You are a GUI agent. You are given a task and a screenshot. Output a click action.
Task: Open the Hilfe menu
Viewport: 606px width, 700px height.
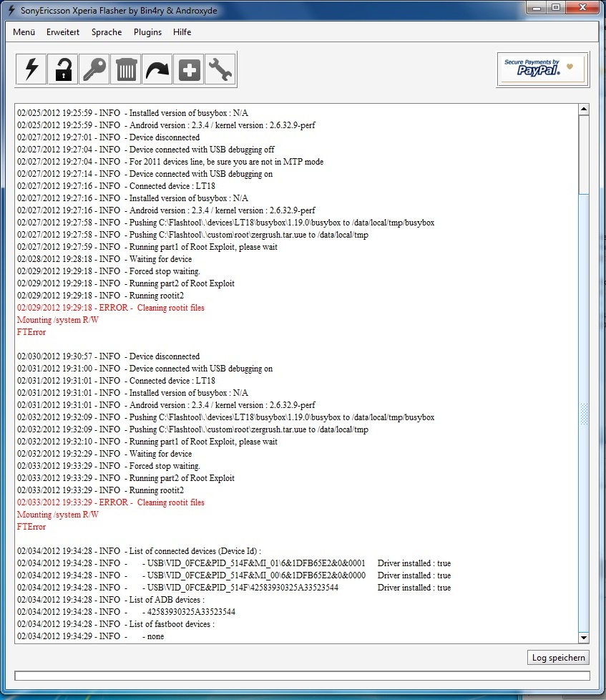point(182,32)
